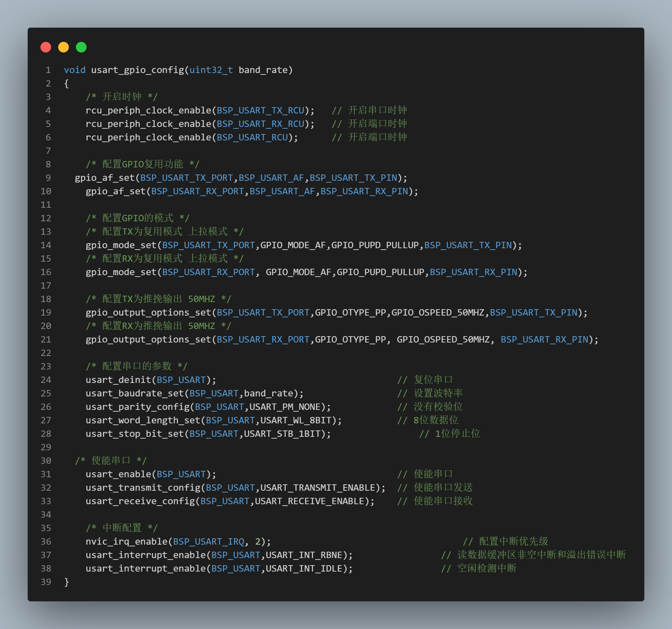Viewport: 672px width, 629px height.
Task: Click USART_INT_RBNE on line 37
Action: tap(304, 555)
